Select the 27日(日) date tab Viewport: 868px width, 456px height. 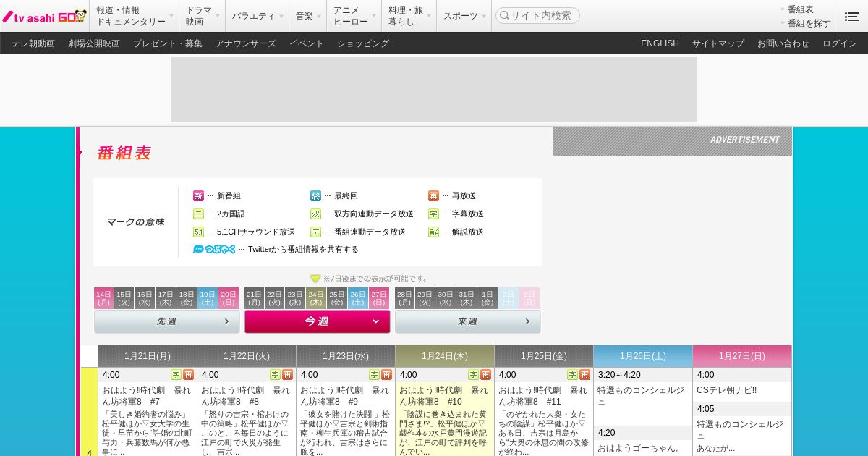(x=379, y=298)
